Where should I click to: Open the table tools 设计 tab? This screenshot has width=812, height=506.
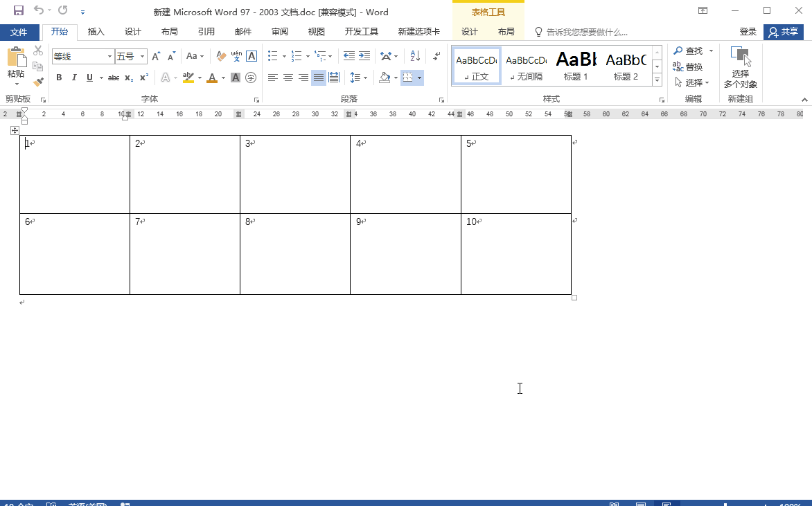(469, 32)
